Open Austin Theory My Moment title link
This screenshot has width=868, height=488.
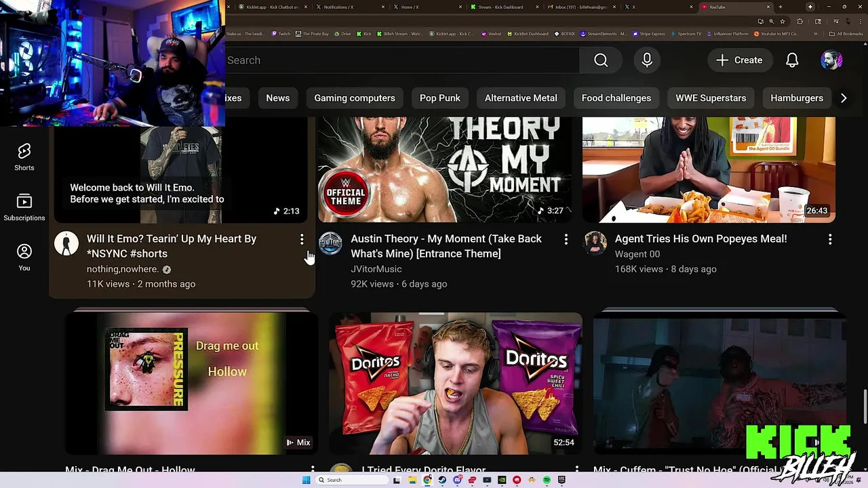(446, 246)
